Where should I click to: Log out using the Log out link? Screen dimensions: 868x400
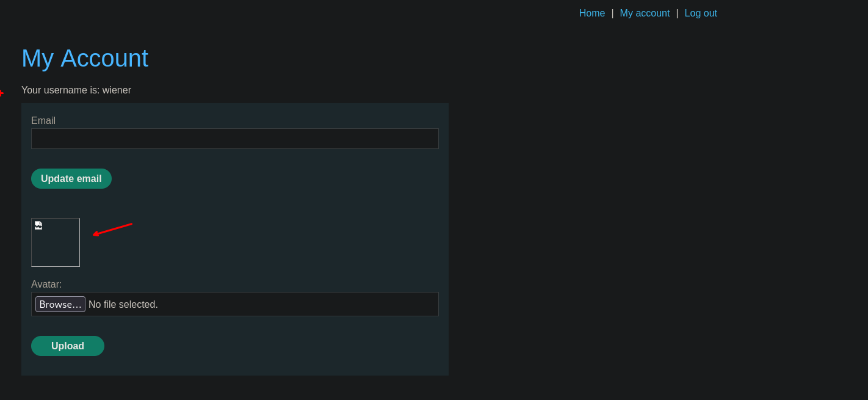point(701,13)
